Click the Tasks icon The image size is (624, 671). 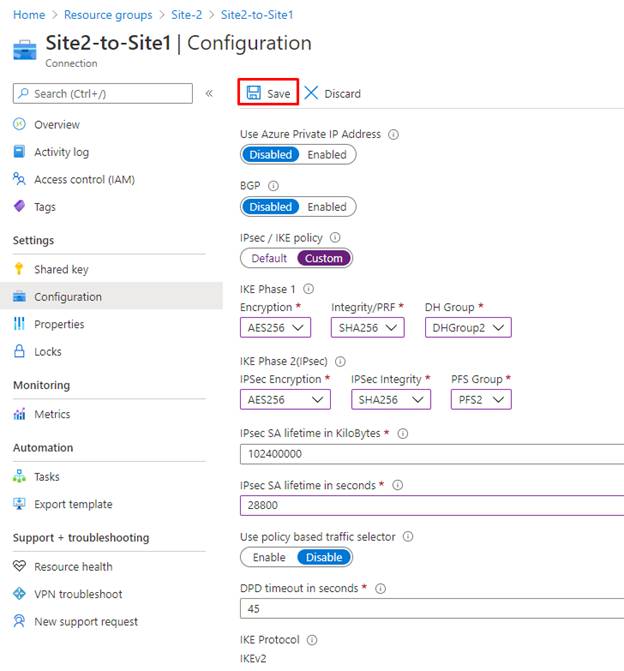19,476
